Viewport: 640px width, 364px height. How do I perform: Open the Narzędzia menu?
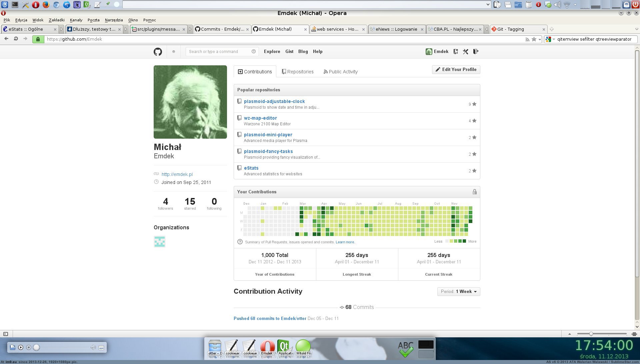pyautogui.click(x=114, y=20)
